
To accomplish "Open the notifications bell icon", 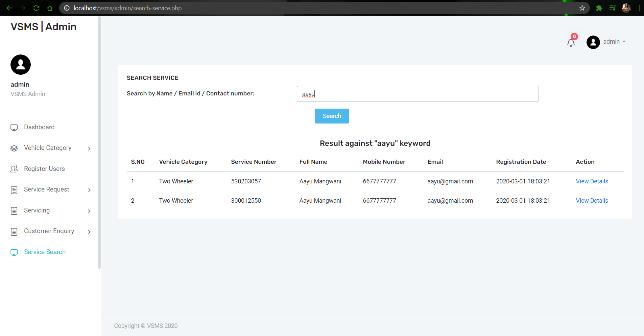I will coord(571,43).
